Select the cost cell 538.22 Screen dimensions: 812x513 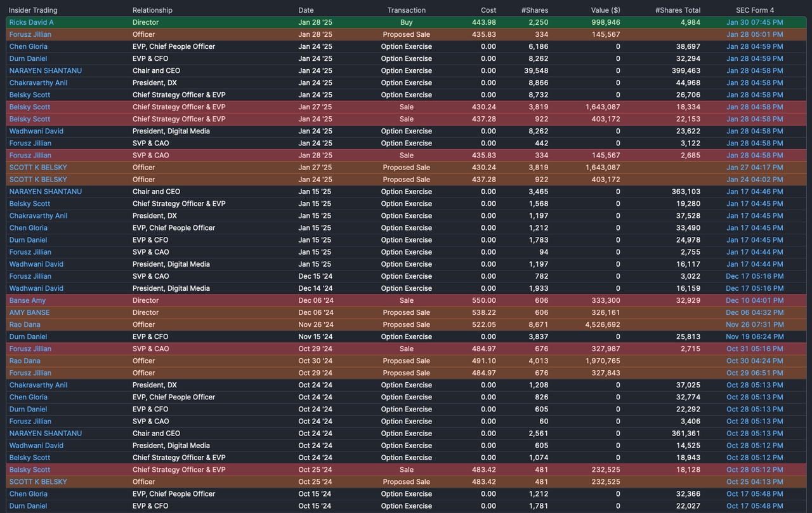click(484, 312)
